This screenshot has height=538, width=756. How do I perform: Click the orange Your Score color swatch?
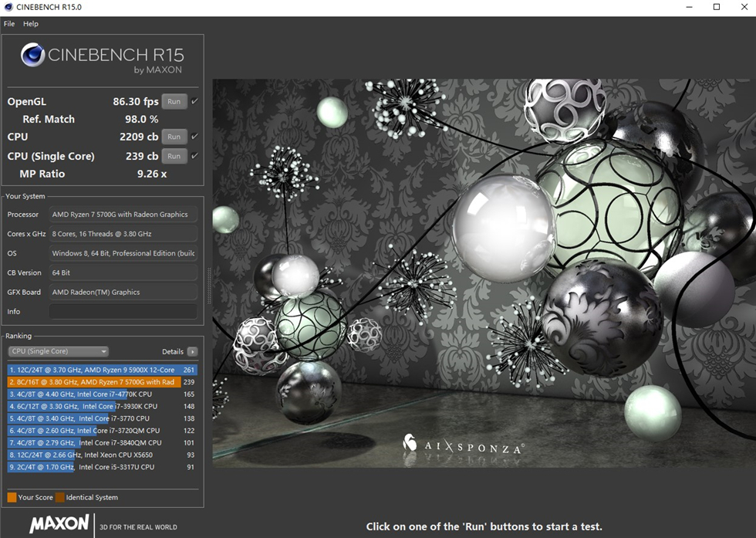tap(14, 497)
